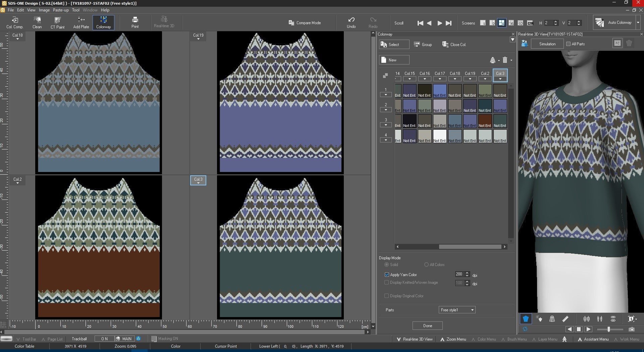Open the Col.19 column dropdown arrow

click(470, 79)
